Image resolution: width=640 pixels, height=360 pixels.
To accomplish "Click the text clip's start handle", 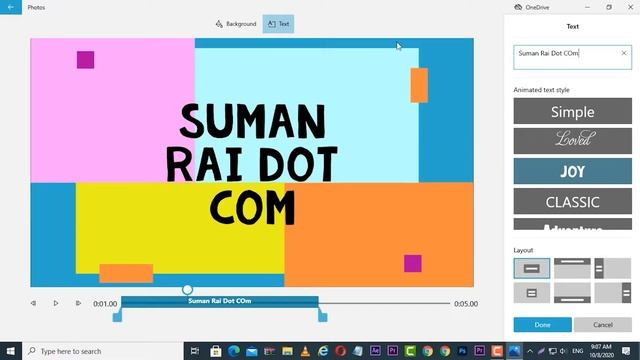I will [x=117, y=316].
